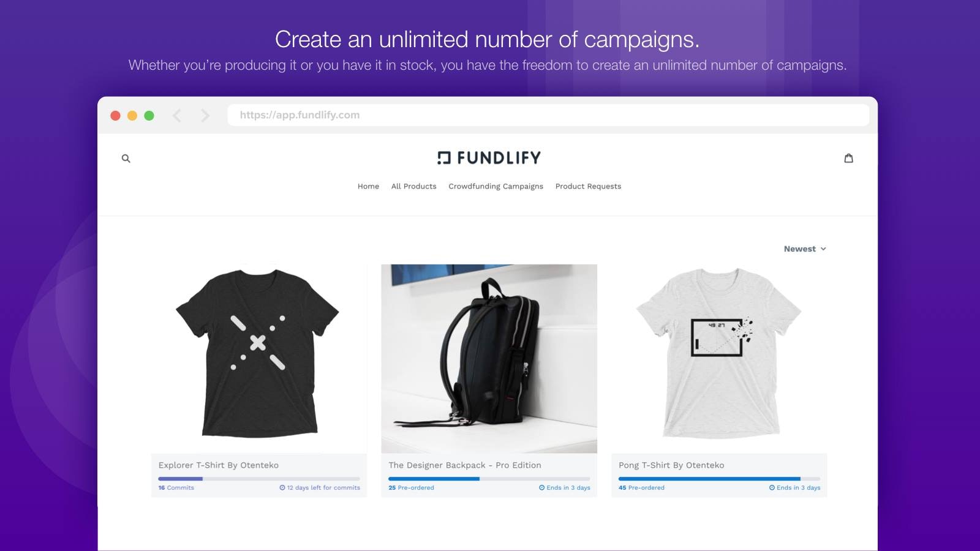The image size is (980, 551).
Task: Click the clock icon next to '12 days left'
Action: (x=281, y=488)
